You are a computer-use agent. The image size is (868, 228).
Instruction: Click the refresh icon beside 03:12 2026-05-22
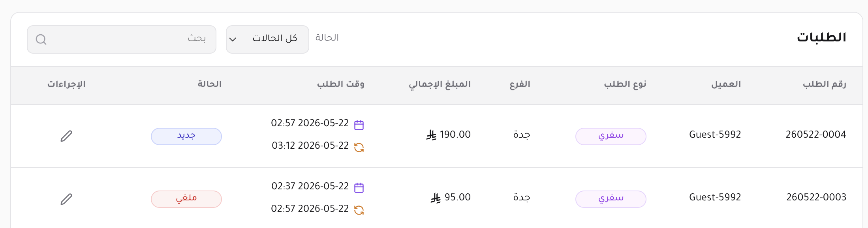359,148
